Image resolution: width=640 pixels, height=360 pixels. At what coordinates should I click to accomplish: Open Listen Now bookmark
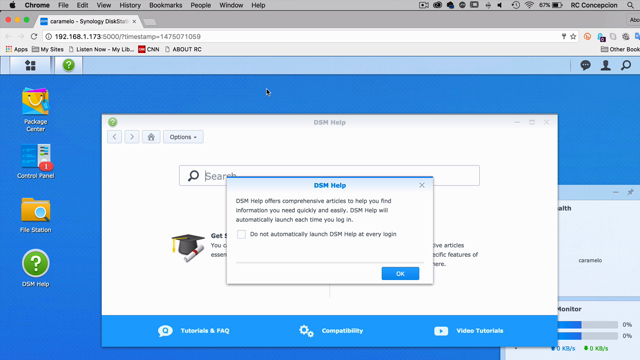(101, 49)
